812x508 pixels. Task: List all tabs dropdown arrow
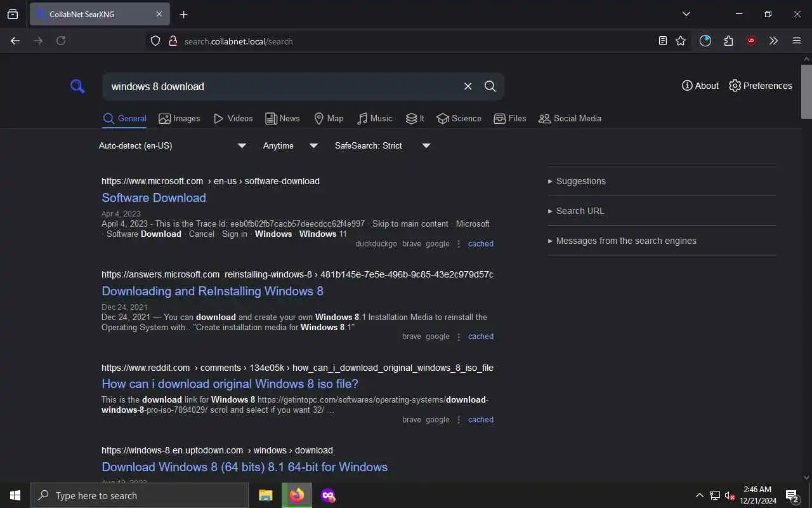point(686,14)
